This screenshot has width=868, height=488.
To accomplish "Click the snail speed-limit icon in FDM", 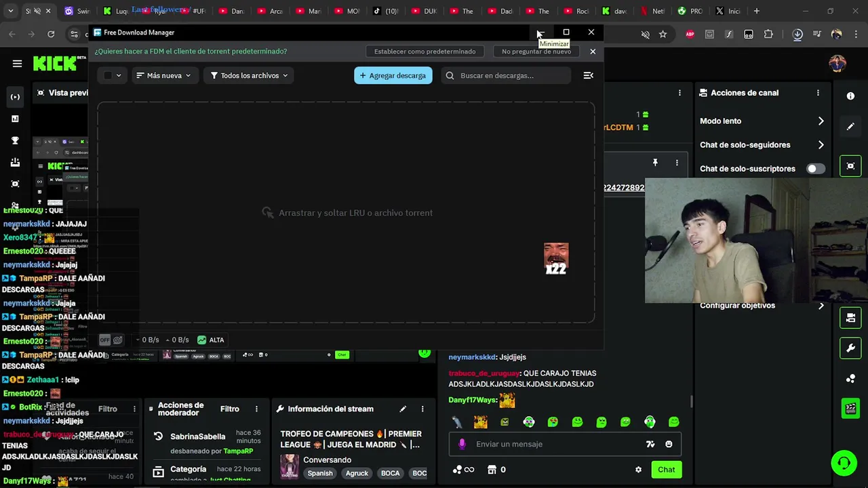I will (x=118, y=340).
